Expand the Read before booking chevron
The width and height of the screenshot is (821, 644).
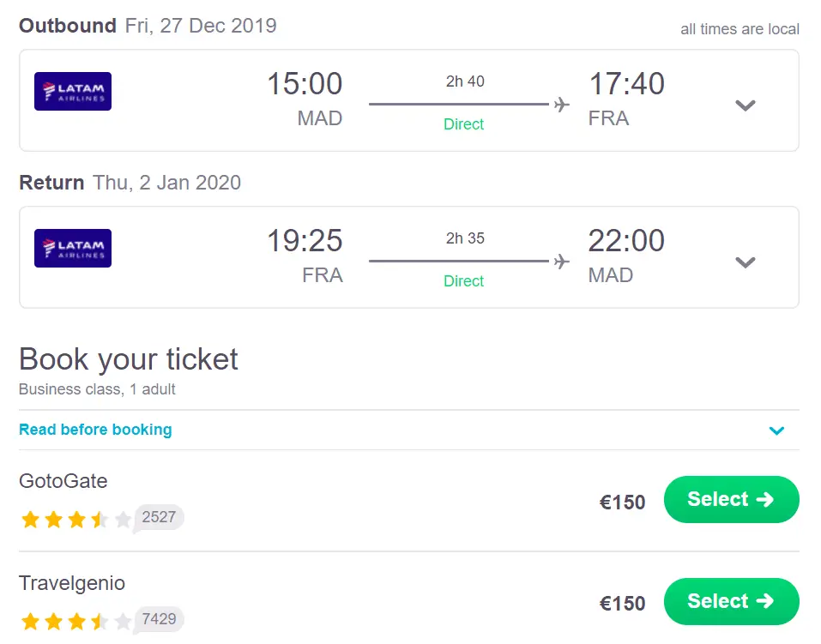[776, 430]
